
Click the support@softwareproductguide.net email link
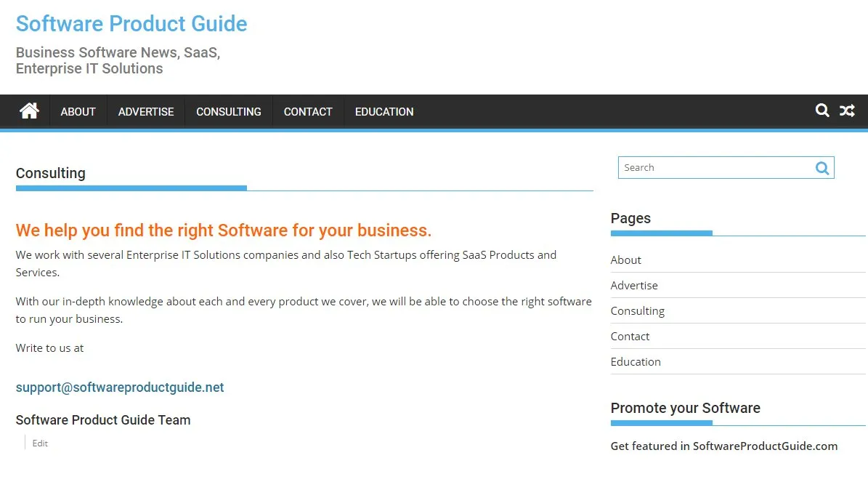(119, 387)
